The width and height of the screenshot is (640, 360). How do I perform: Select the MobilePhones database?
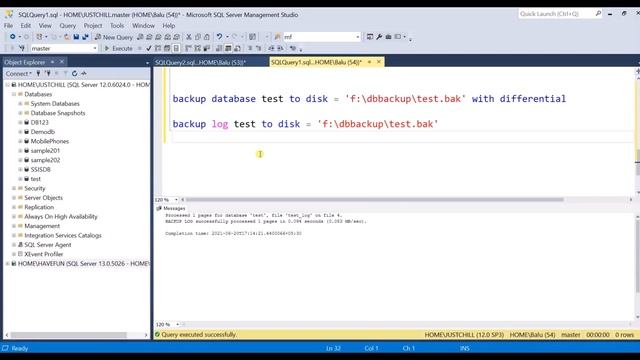point(50,141)
